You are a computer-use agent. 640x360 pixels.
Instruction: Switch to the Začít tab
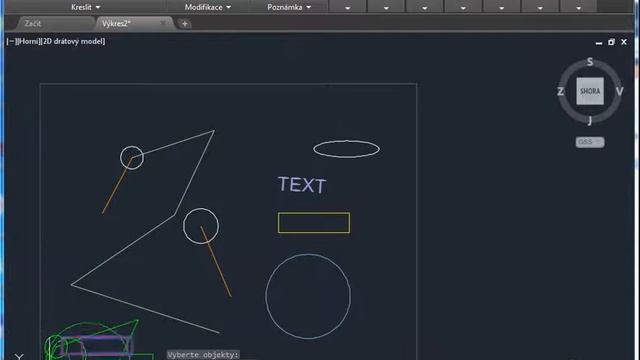coord(33,24)
